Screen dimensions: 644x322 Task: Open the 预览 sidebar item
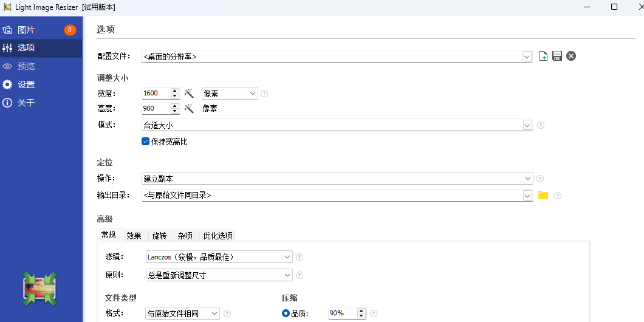(41, 66)
